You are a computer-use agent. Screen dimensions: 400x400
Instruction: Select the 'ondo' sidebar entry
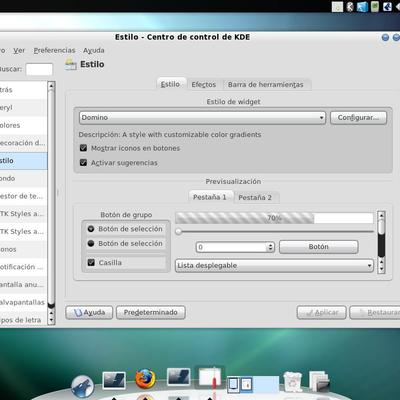click(23, 178)
